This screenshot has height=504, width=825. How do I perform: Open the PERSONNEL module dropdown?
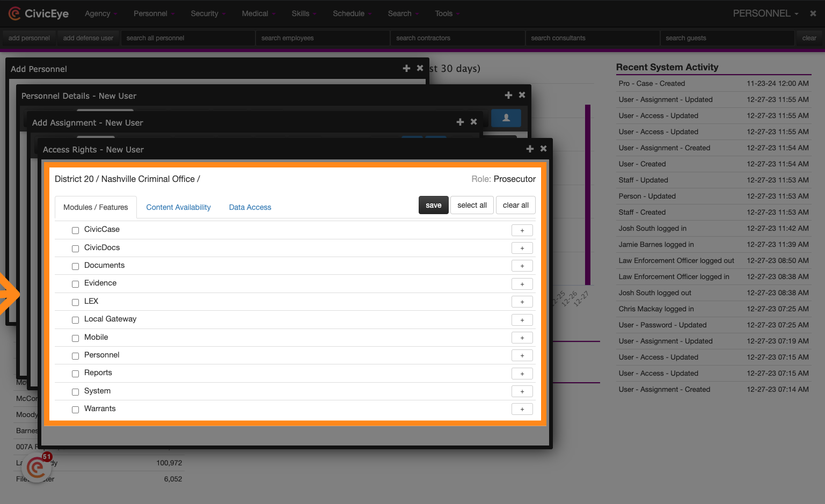(766, 13)
